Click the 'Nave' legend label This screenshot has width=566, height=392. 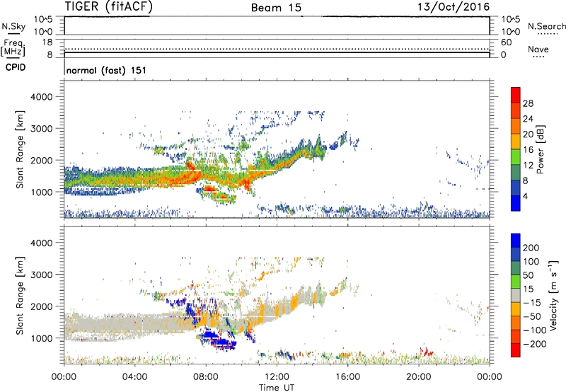coord(538,49)
